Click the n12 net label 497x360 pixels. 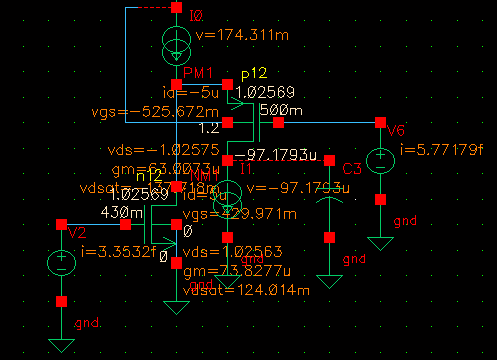pos(149,175)
